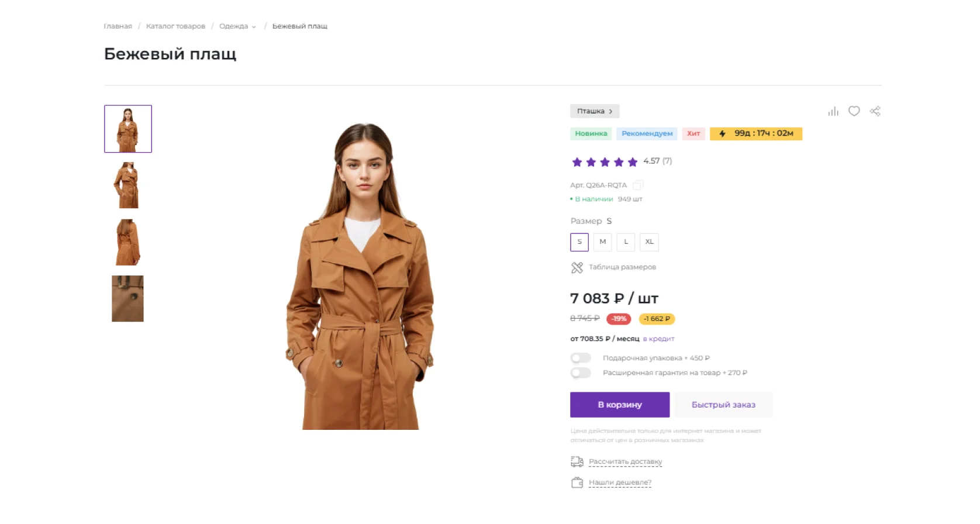The image size is (980, 524).
Task: Click the found cheaper wallet icon
Action: click(x=577, y=482)
